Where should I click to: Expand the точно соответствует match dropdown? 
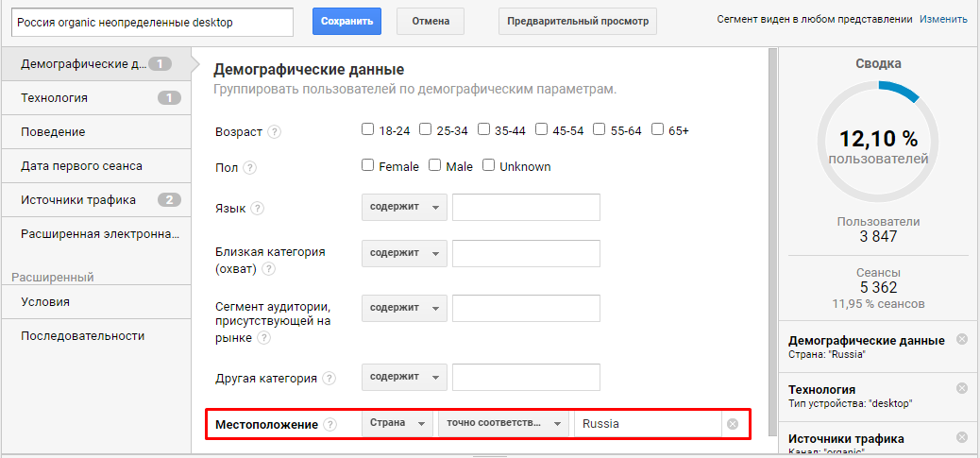[x=503, y=424]
